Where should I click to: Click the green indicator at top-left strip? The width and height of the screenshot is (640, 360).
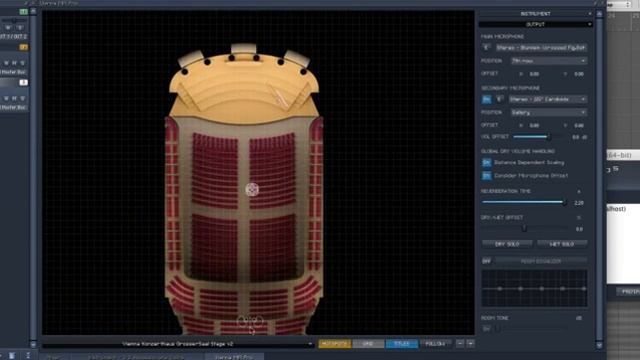pos(24,11)
